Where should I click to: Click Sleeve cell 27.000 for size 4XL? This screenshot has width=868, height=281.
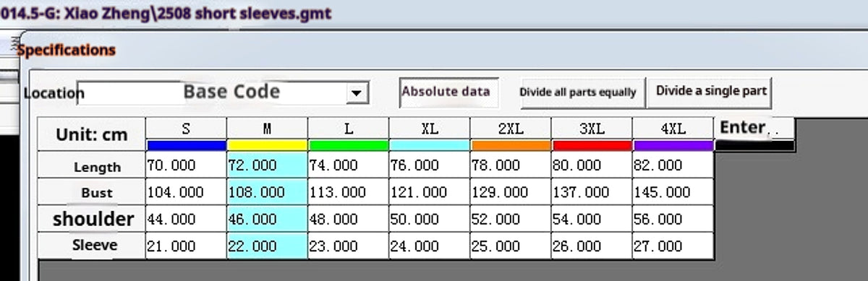tap(673, 246)
